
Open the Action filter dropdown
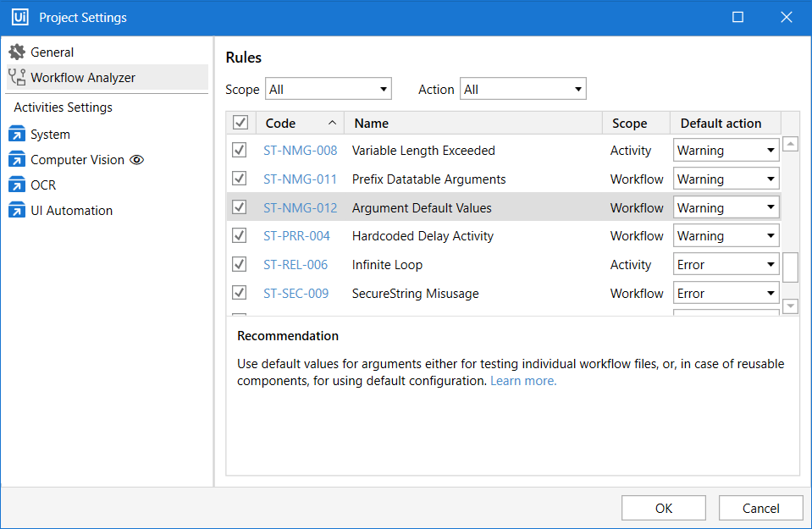522,89
